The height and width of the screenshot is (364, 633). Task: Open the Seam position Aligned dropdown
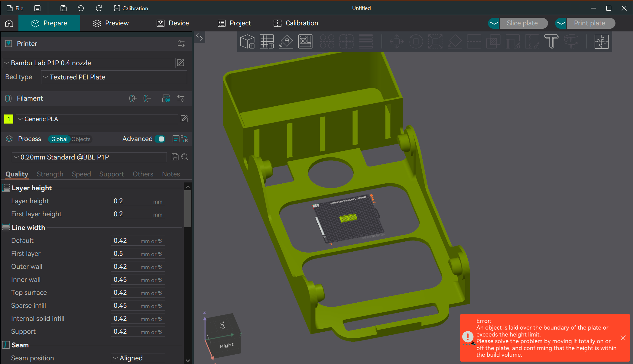138,358
